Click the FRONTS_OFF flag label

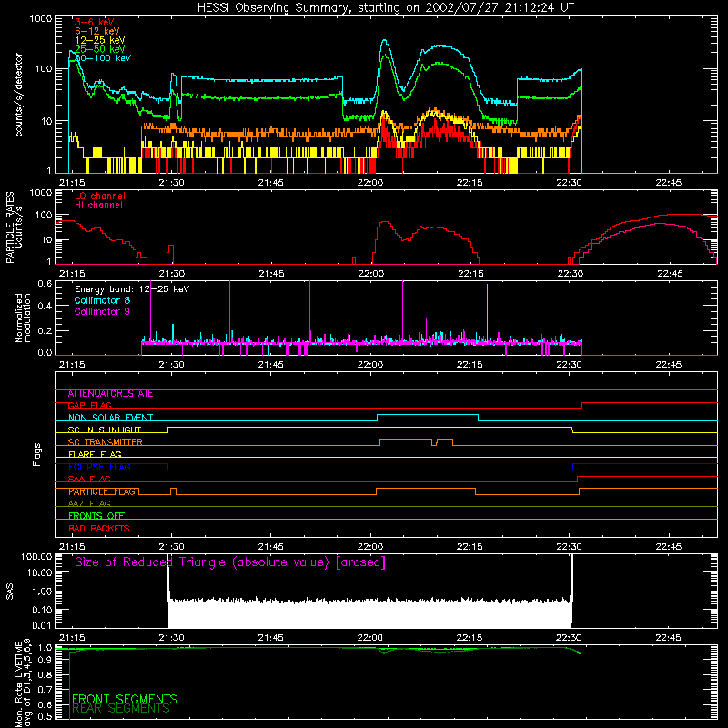[96, 516]
